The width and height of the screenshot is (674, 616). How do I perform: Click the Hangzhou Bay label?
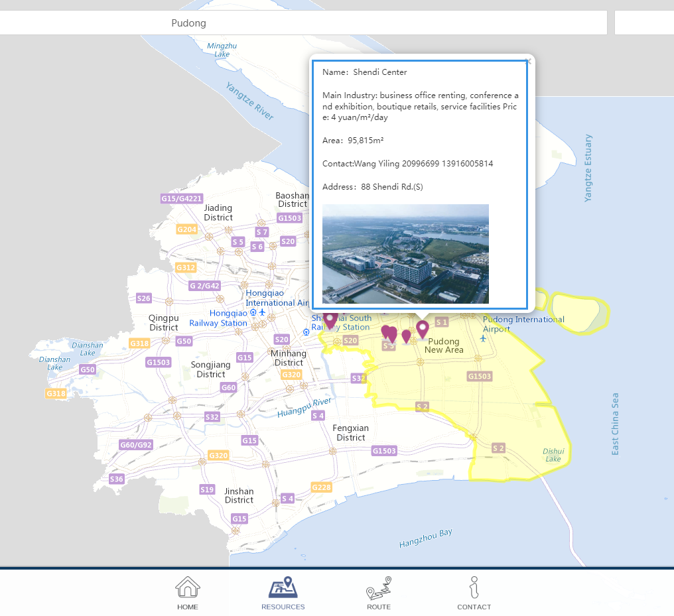[x=425, y=538]
